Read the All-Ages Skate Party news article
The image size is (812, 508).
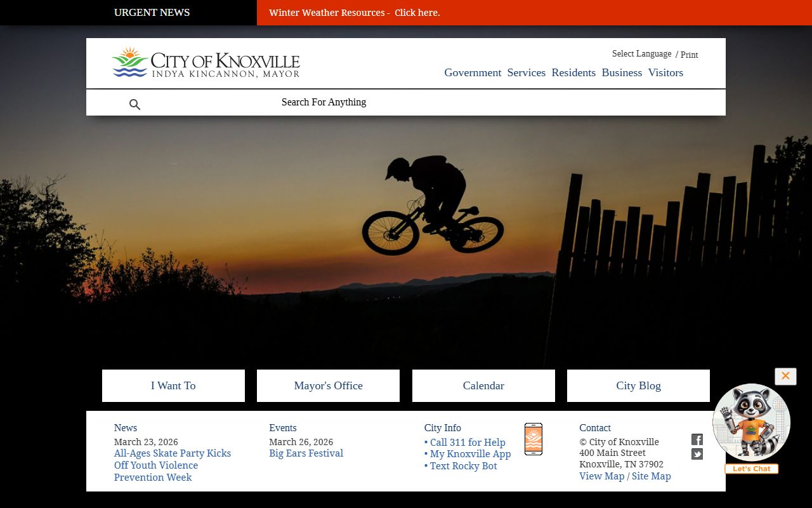click(x=172, y=465)
